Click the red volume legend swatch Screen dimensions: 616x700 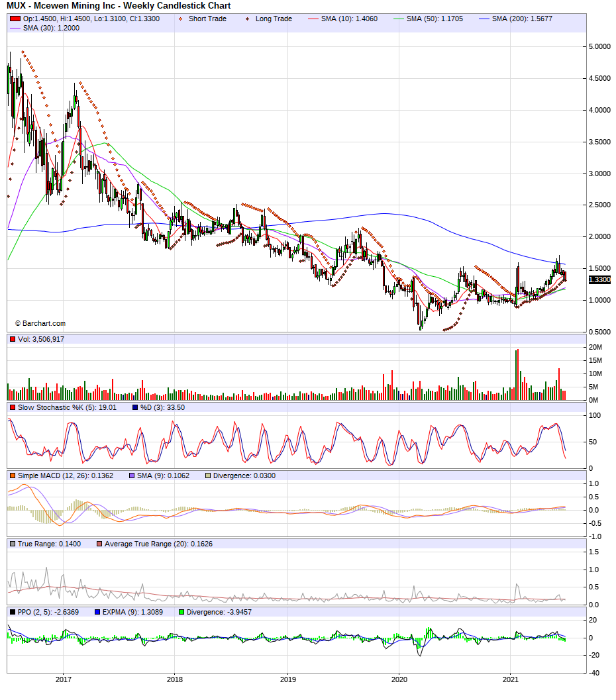[13, 339]
